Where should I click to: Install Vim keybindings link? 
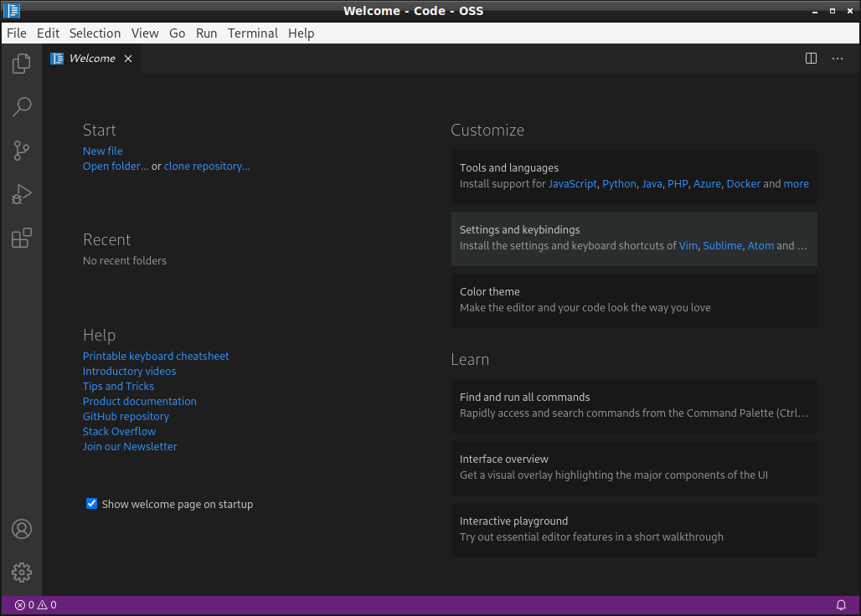tap(688, 246)
